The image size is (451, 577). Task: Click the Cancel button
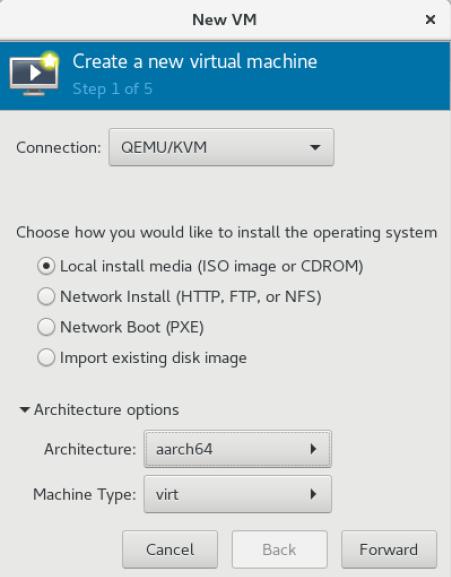pyautogui.click(x=170, y=550)
